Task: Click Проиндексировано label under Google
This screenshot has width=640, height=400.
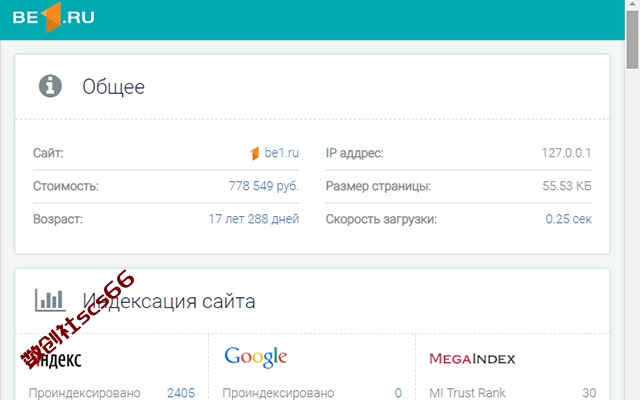Action: point(278,393)
